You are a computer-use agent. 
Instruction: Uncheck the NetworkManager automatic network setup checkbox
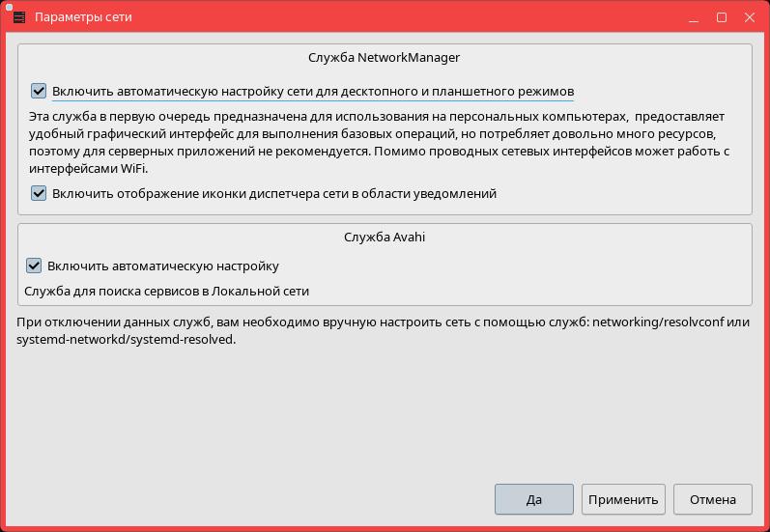39,91
